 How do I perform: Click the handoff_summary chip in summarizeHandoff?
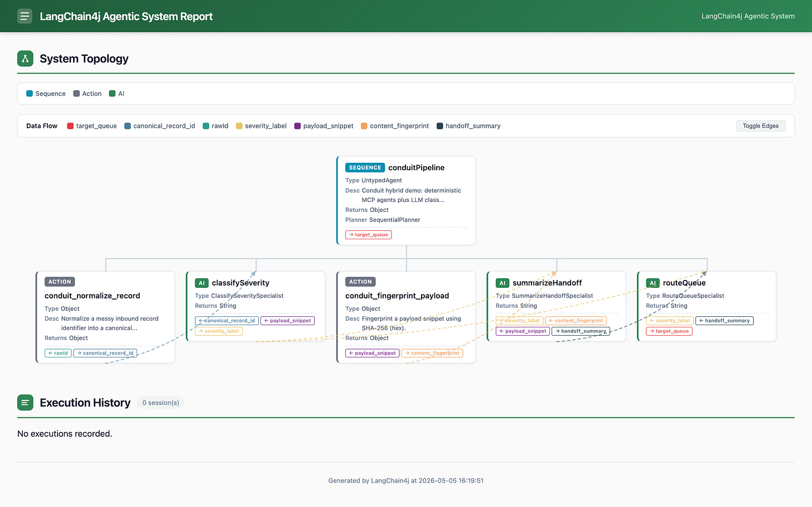581,331
